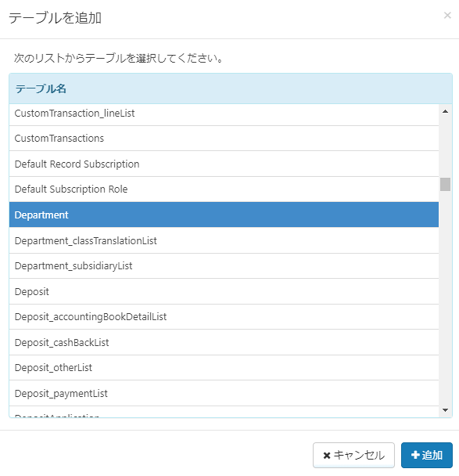Select the Default Record Subscription table

[x=220, y=164]
